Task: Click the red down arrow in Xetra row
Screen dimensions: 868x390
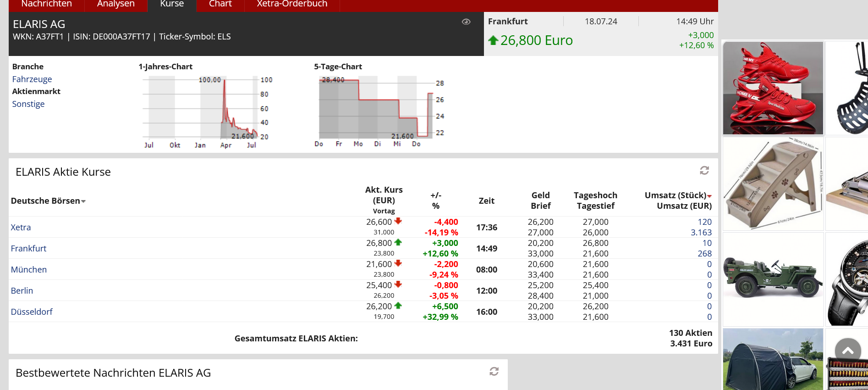Action: coord(398,221)
